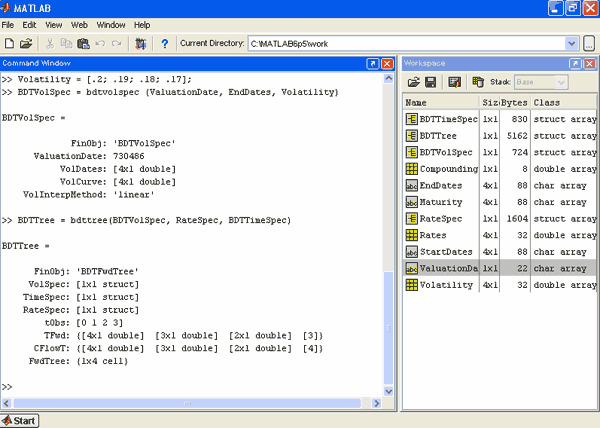Select the BDTTree struct icon
600x428 pixels.
tap(412, 136)
